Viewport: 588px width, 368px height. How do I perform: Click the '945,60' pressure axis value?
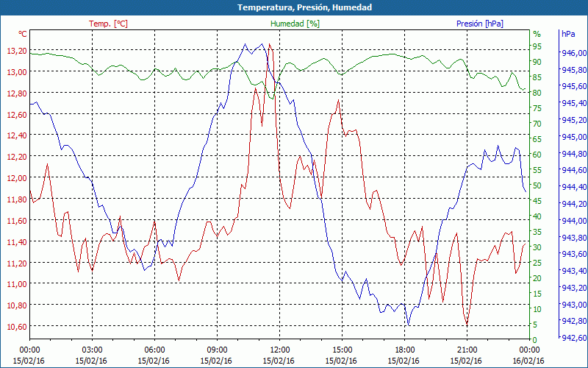pos(574,86)
